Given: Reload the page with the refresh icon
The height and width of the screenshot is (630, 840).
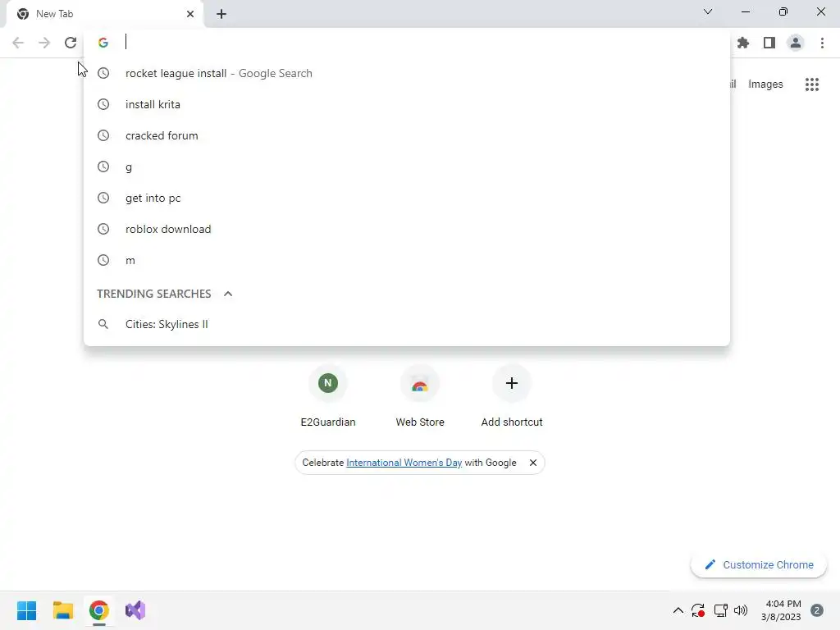Looking at the screenshot, I should [x=71, y=43].
